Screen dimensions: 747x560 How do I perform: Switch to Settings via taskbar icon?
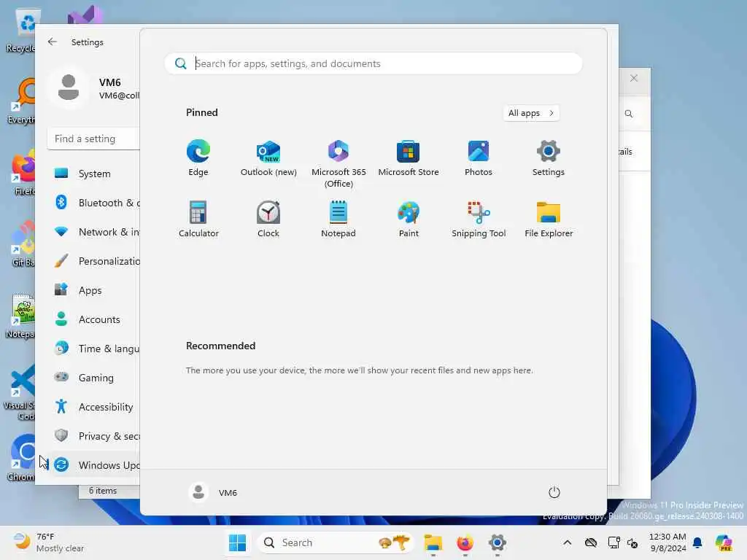tap(497, 542)
